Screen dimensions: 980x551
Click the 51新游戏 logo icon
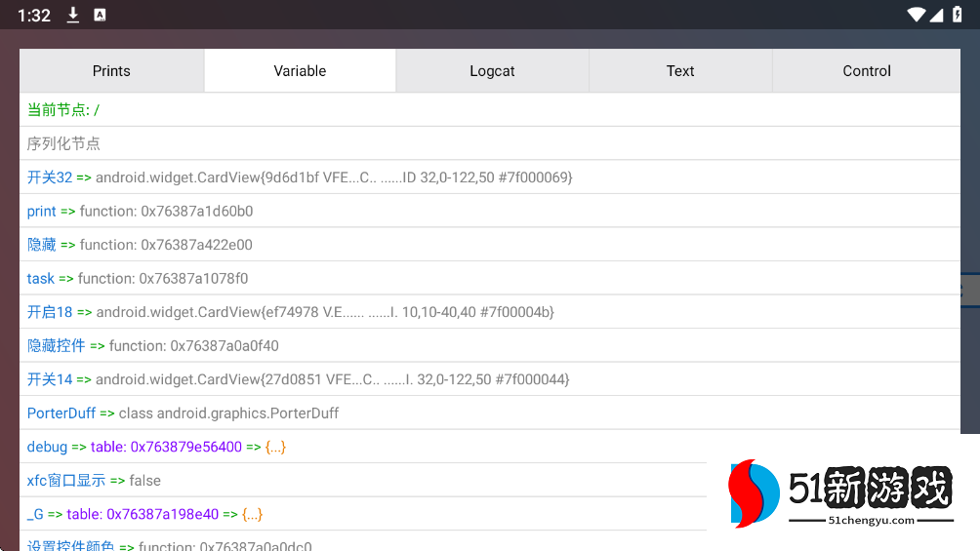[755, 493]
